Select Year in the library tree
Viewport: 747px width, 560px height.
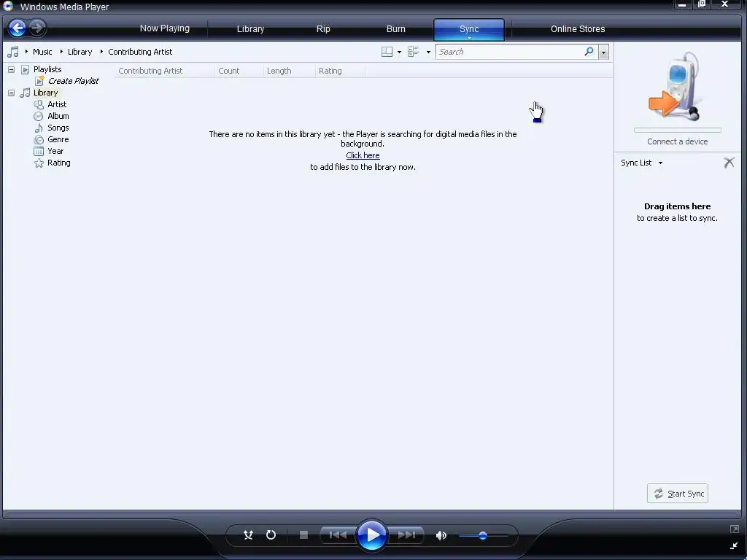point(55,152)
